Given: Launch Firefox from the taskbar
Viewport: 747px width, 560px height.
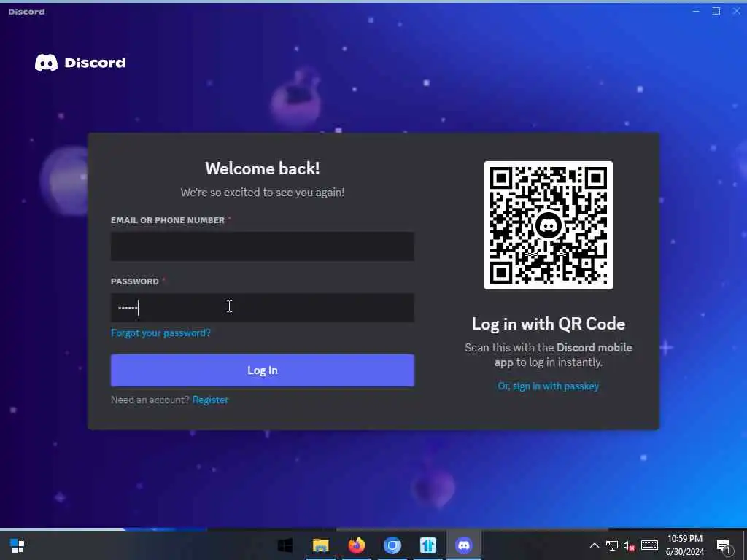Looking at the screenshot, I should pos(356,545).
